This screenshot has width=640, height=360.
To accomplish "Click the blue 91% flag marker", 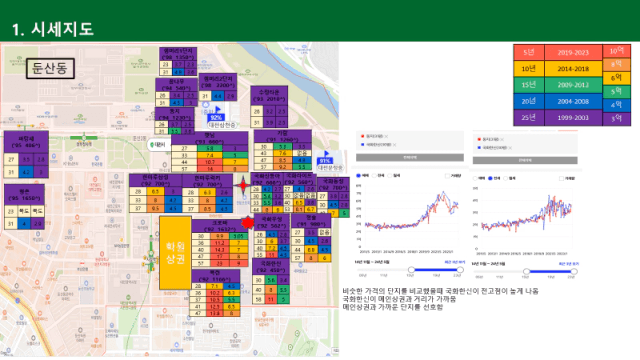I will pyautogui.click(x=324, y=158).
